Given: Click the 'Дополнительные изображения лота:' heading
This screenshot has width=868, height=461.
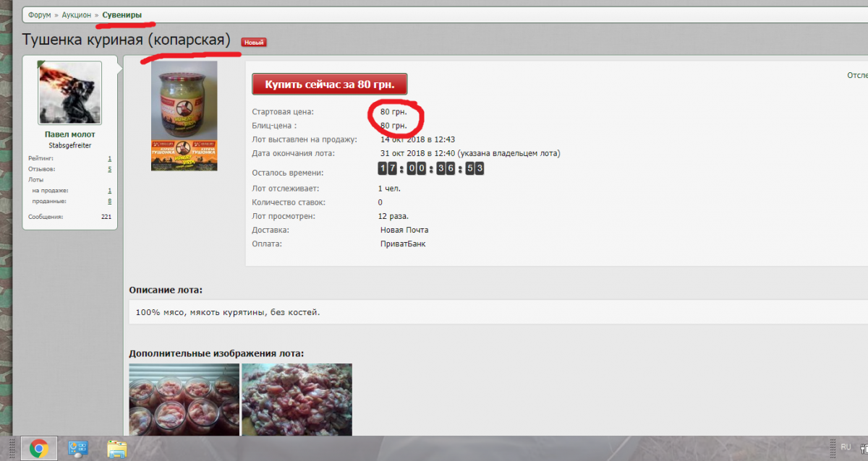Looking at the screenshot, I should [216, 353].
